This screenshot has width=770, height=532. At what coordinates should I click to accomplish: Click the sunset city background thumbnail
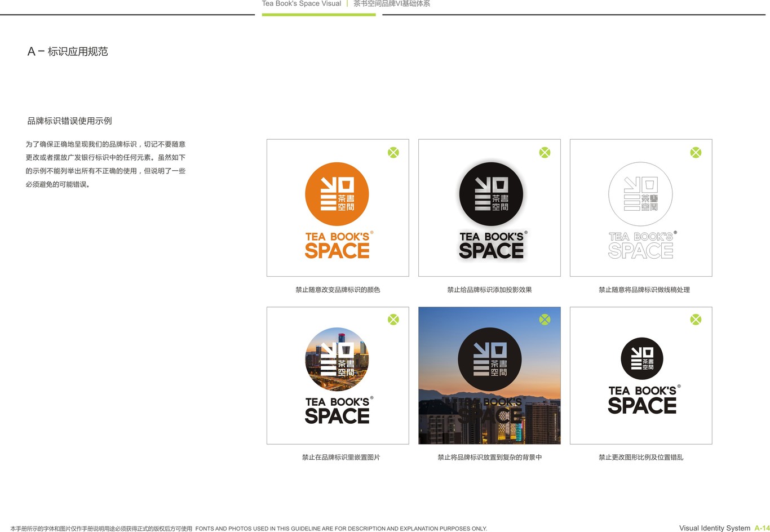coord(489,375)
